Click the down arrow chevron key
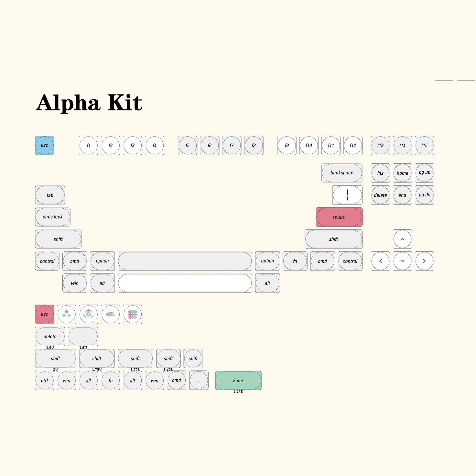Viewport: 476px width, 476px height. coord(402,261)
